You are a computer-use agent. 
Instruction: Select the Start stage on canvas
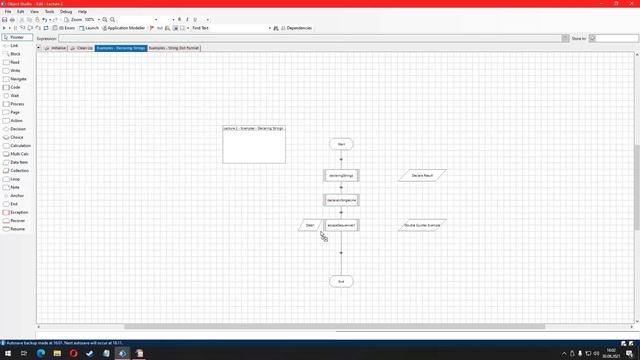341,144
